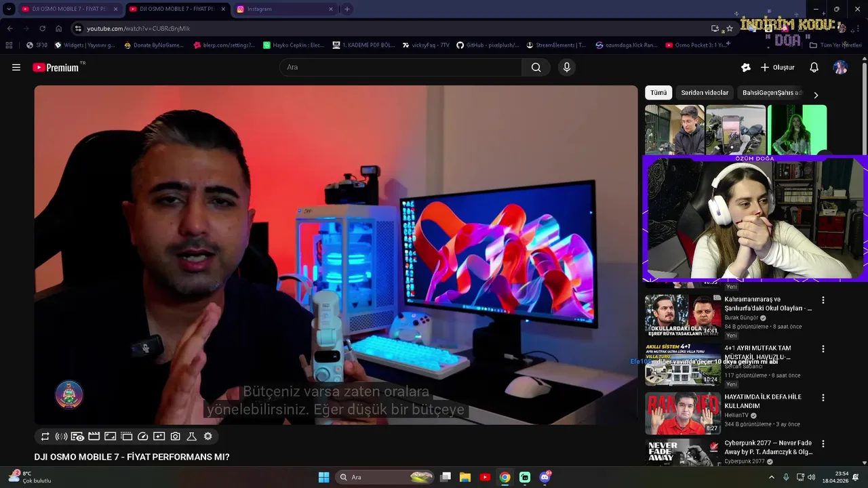Screen dimensions: 868x488
Task: Go back in browser history
Action: coord(9,28)
